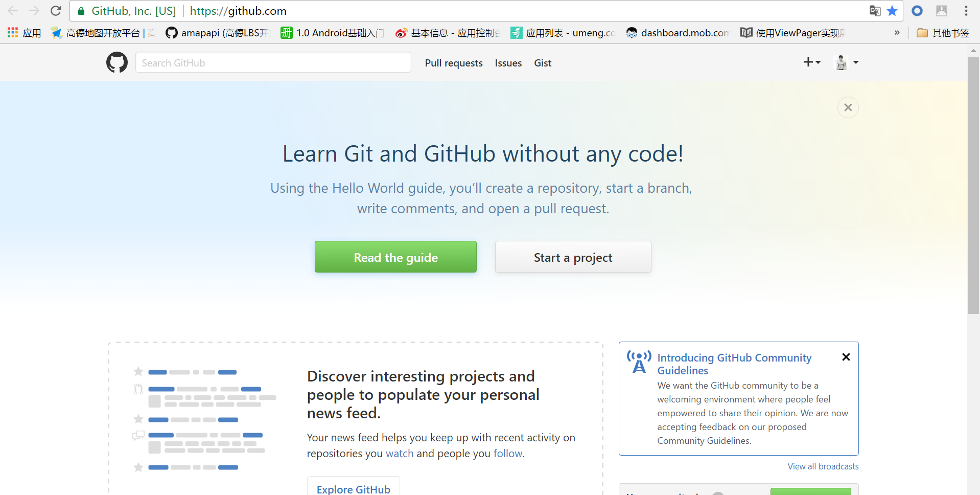Open the 其他书签 folder
Image resolution: width=980 pixels, height=495 pixels.
click(943, 33)
